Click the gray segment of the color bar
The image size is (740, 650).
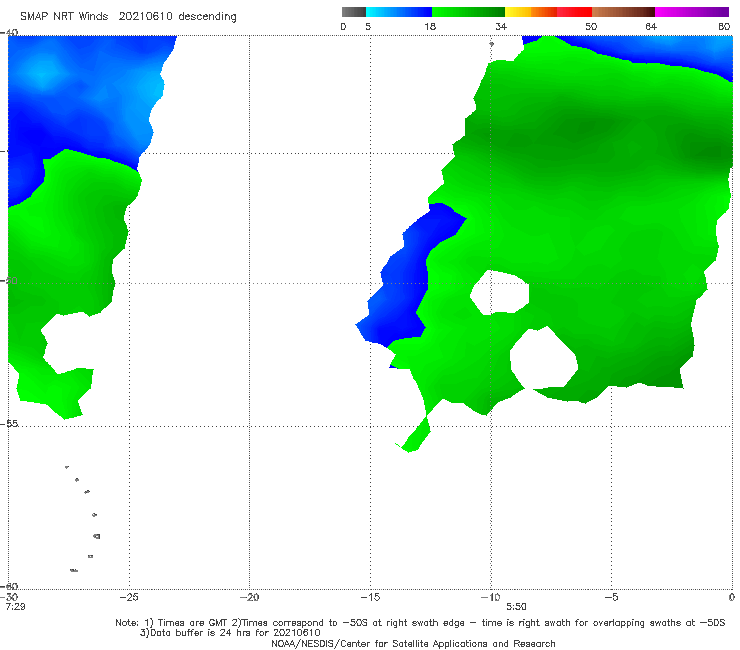[x=354, y=12]
